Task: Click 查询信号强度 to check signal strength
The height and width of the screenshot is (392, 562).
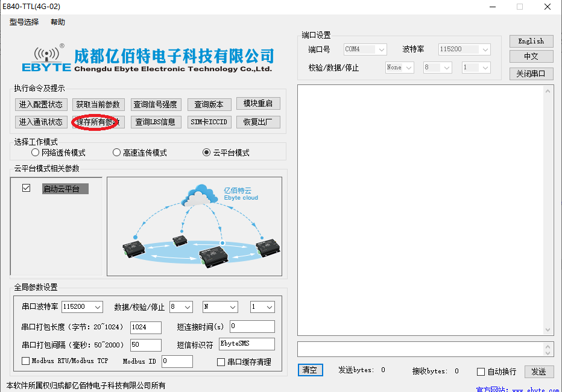Action: [x=154, y=104]
